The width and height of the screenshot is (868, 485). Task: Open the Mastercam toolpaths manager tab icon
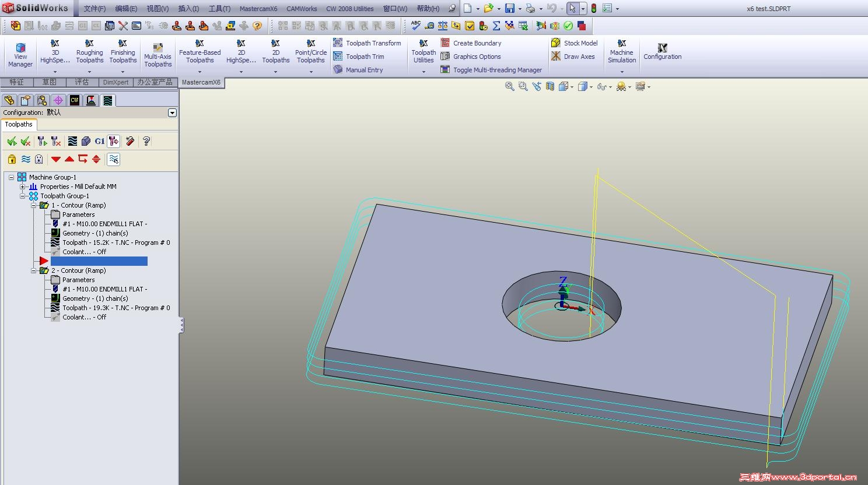[108, 100]
